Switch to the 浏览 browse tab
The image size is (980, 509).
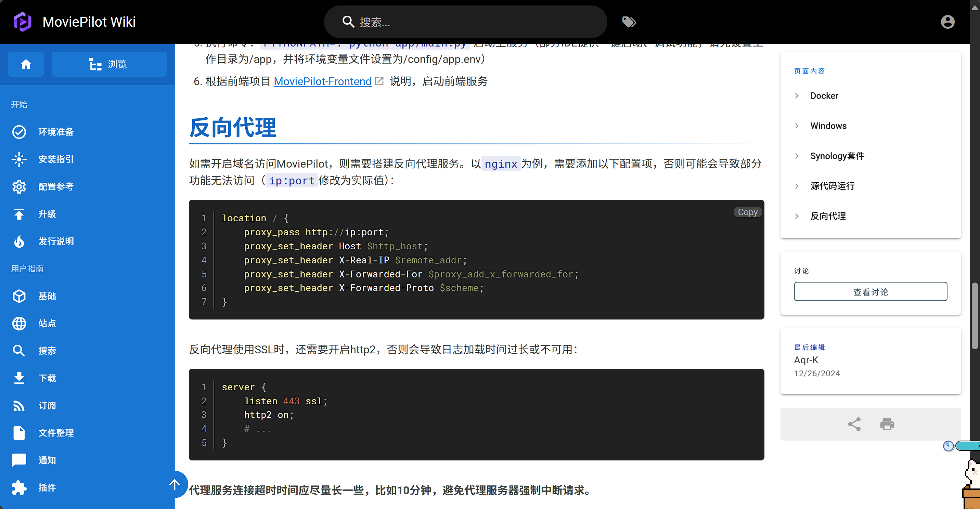[x=109, y=64]
